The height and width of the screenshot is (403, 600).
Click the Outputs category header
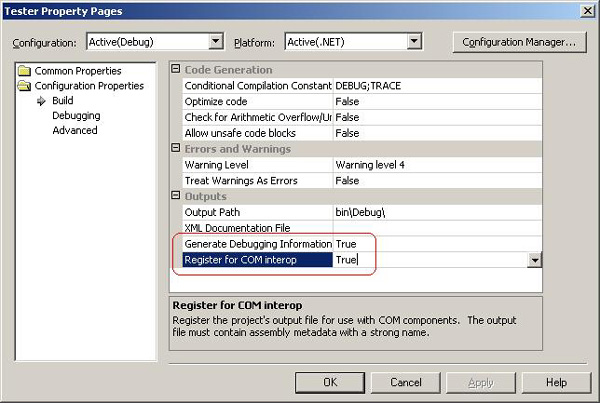[x=205, y=196]
